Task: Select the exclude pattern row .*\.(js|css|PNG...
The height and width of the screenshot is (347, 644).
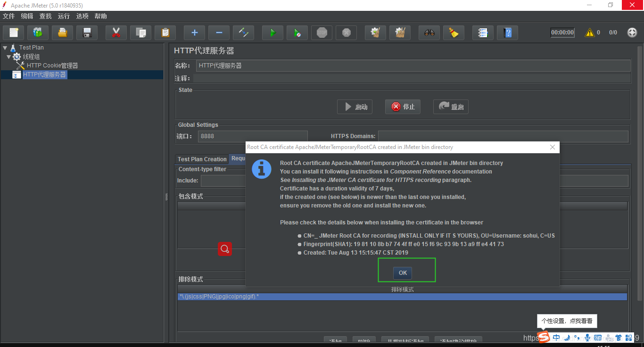Action: pyautogui.click(x=402, y=297)
